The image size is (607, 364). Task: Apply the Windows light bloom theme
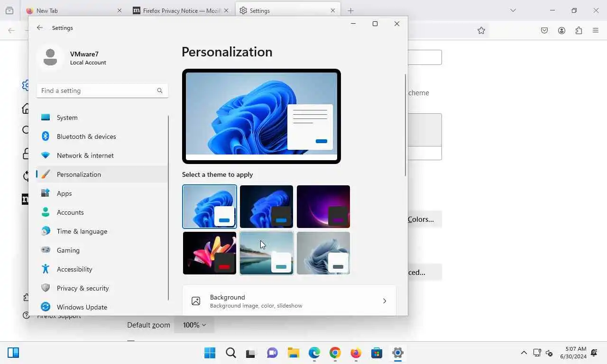click(x=210, y=207)
